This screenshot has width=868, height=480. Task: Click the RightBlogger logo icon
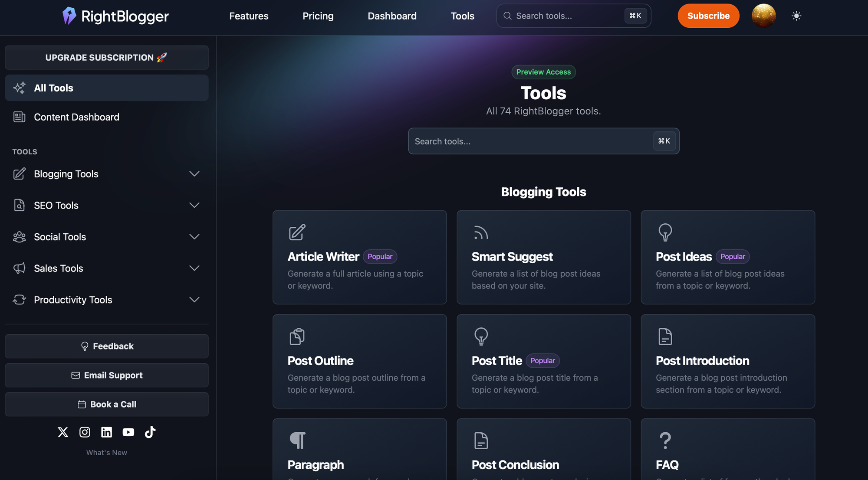pyautogui.click(x=69, y=16)
